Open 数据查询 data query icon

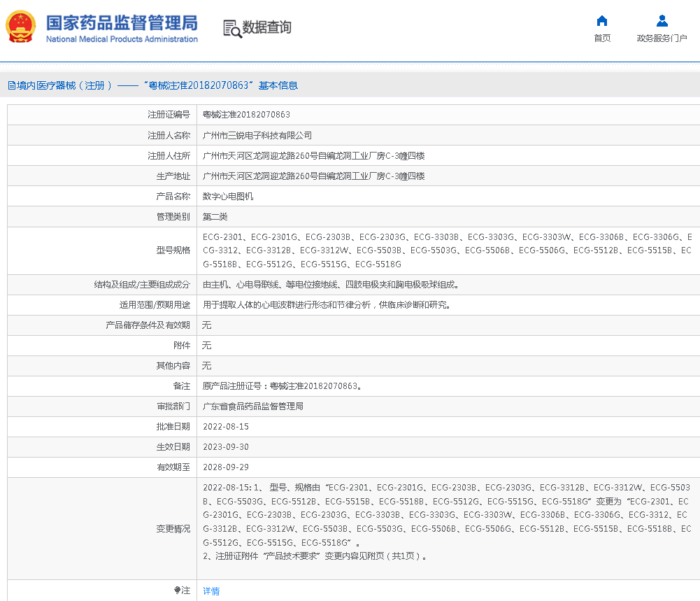click(x=232, y=28)
